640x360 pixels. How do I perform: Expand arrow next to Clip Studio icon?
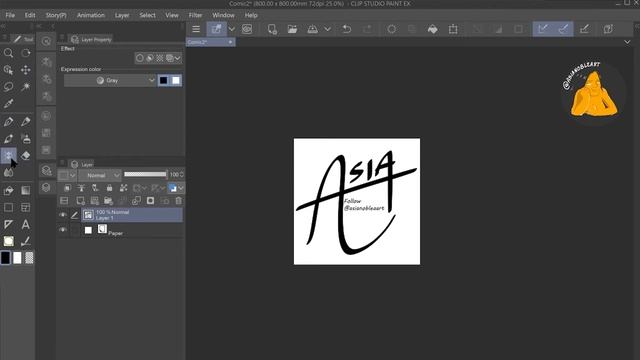pos(231,29)
